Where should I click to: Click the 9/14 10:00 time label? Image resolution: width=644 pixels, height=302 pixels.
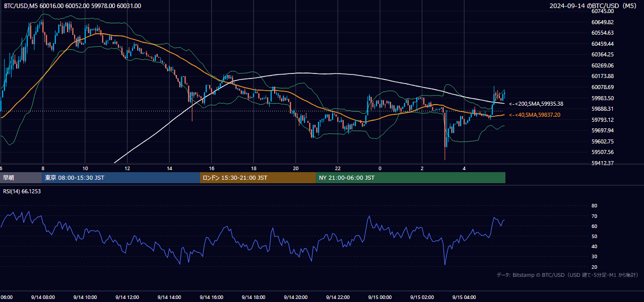[x=85, y=297]
